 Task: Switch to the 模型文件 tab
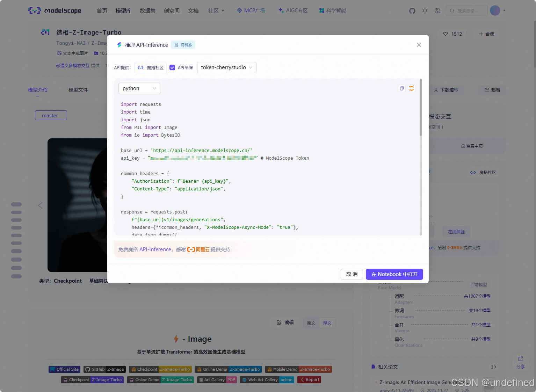tap(78, 90)
